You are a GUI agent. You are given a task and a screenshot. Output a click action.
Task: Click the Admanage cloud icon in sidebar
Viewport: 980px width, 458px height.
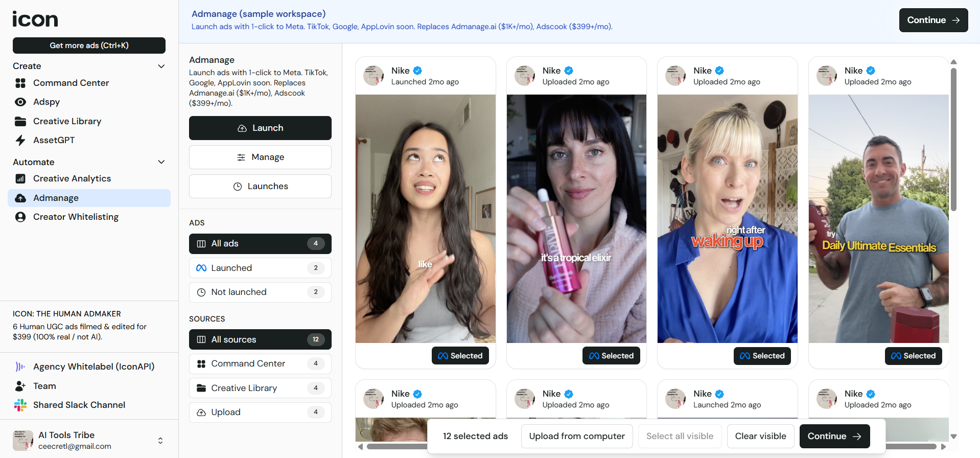coord(20,198)
